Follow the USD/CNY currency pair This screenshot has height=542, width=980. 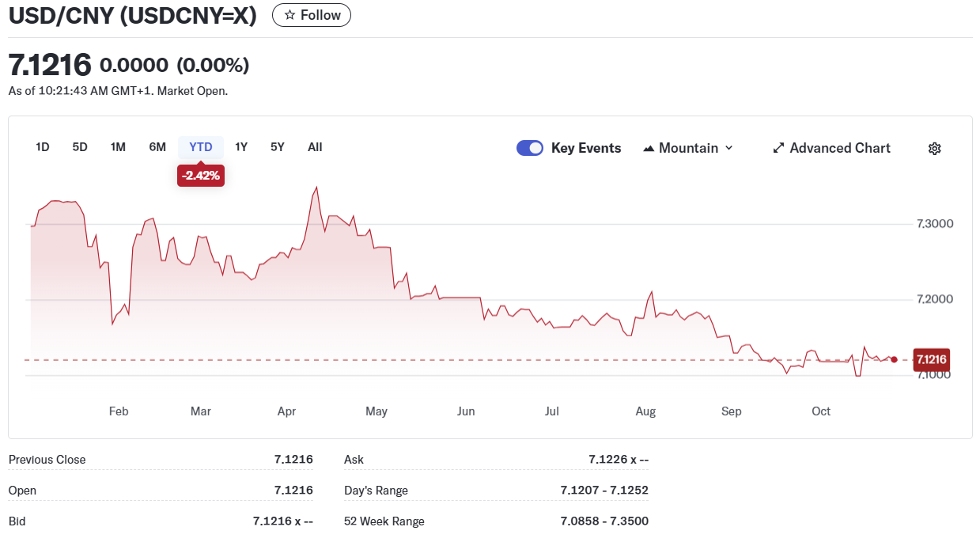(x=312, y=15)
